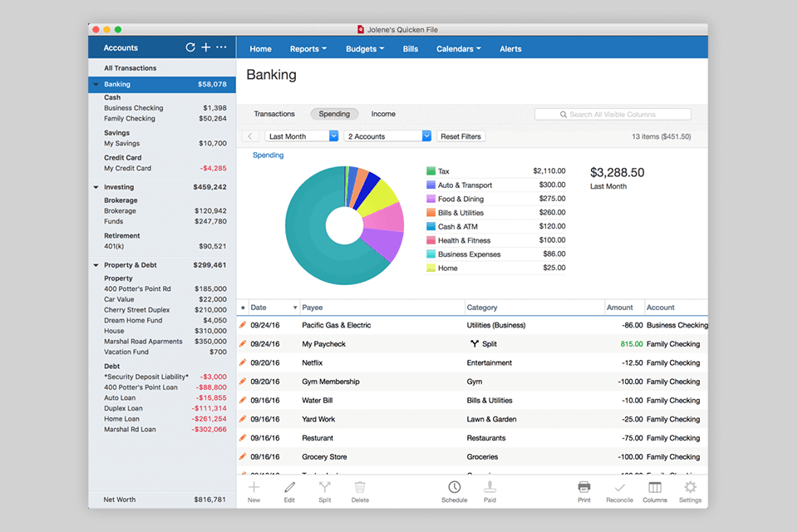The width and height of the screenshot is (798, 532).
Task: Click the Spending chart label link
Action: click(x=268, y=155)
